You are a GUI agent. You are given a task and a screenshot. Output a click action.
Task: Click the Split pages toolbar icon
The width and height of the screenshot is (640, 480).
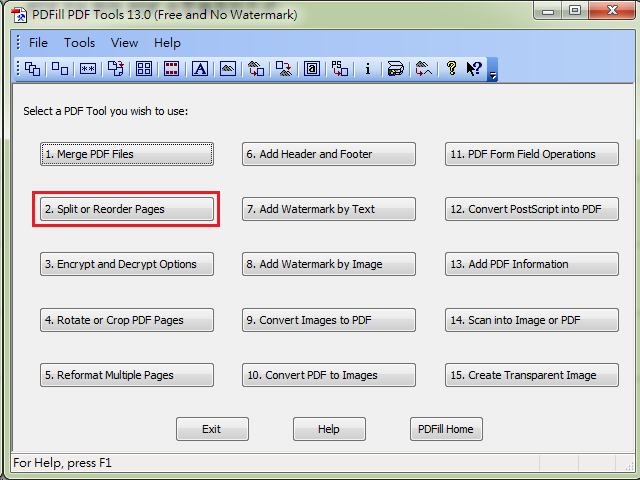click(x=60, y=69)
